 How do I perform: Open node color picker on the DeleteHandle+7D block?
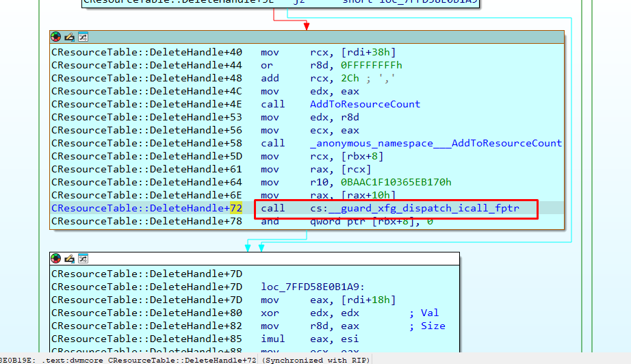pyautogui.click(x=56, y=259)
